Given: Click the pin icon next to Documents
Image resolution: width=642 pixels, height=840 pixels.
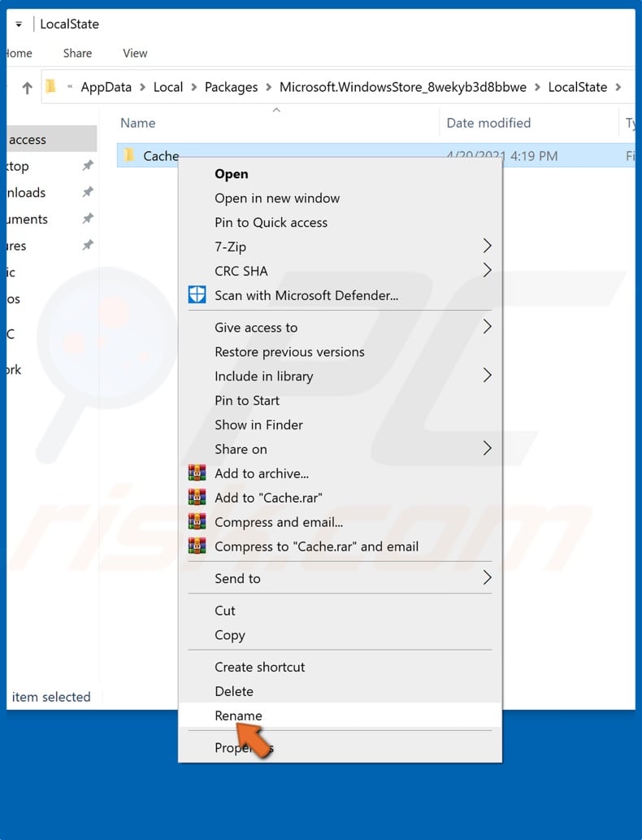Looking at the screenshot, I should (x=88, y=219).
